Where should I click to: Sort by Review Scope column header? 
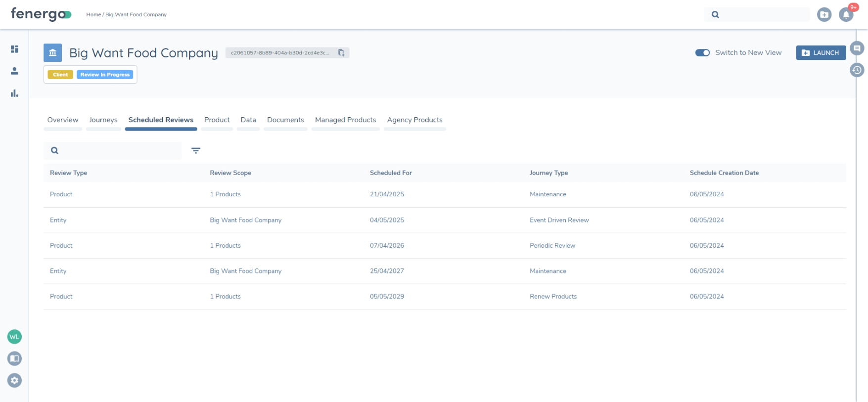coord(230,173)
